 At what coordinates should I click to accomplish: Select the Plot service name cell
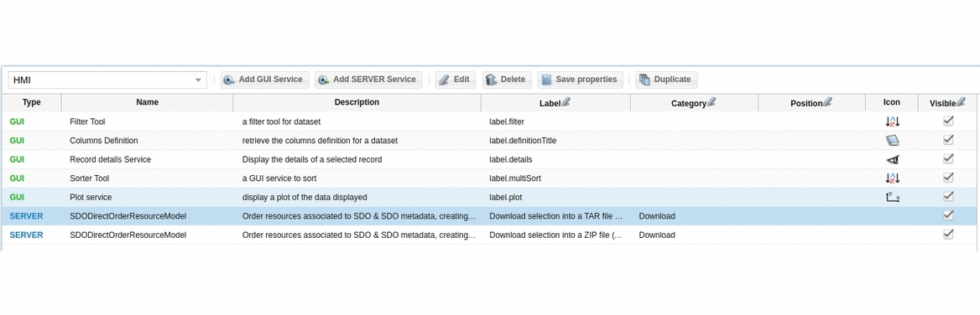point(91,197)
